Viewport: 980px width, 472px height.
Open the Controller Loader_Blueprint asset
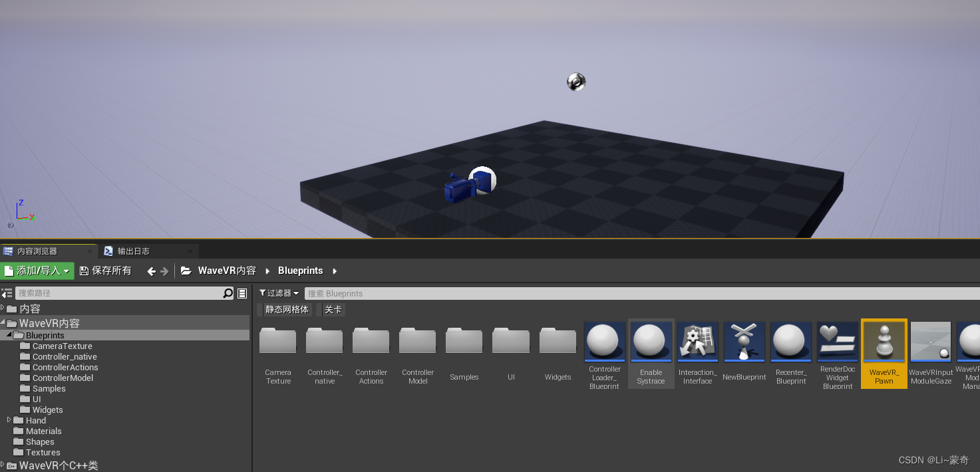(x=604, y=341)
